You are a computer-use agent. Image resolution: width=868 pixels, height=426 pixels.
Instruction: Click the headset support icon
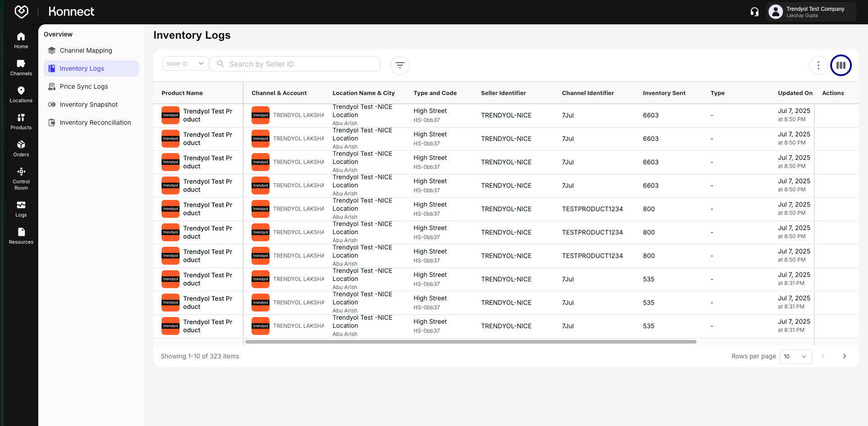tap(755, 12)
